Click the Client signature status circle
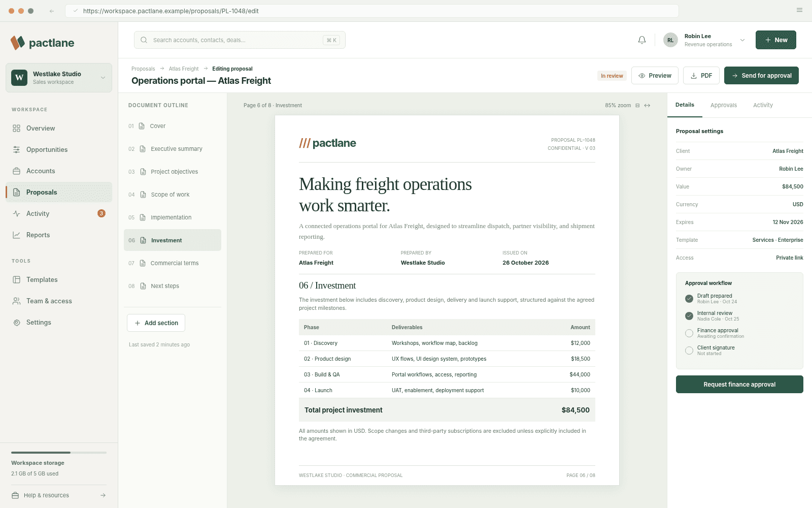Image resolution: width=812 pixels, height=508 pixels. point(689,351)
